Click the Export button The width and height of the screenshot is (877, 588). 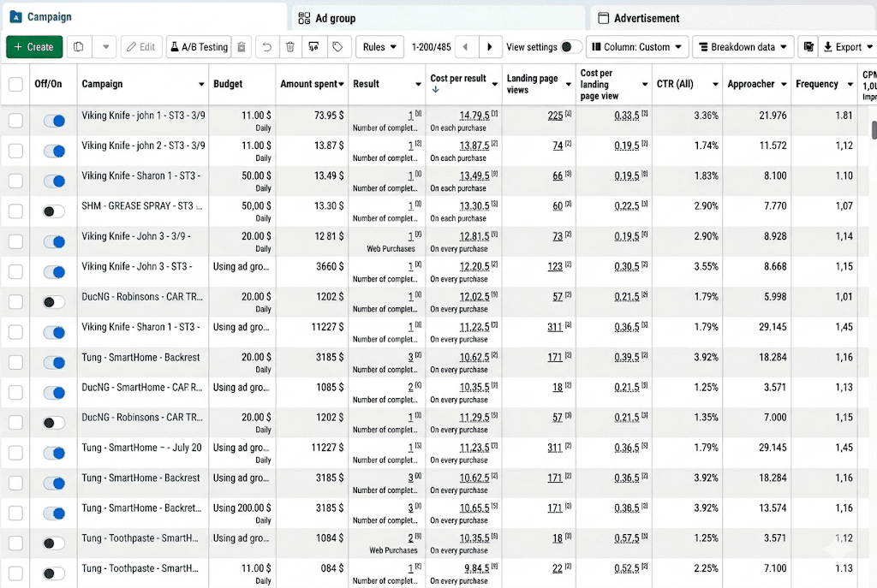coord(848,47)
